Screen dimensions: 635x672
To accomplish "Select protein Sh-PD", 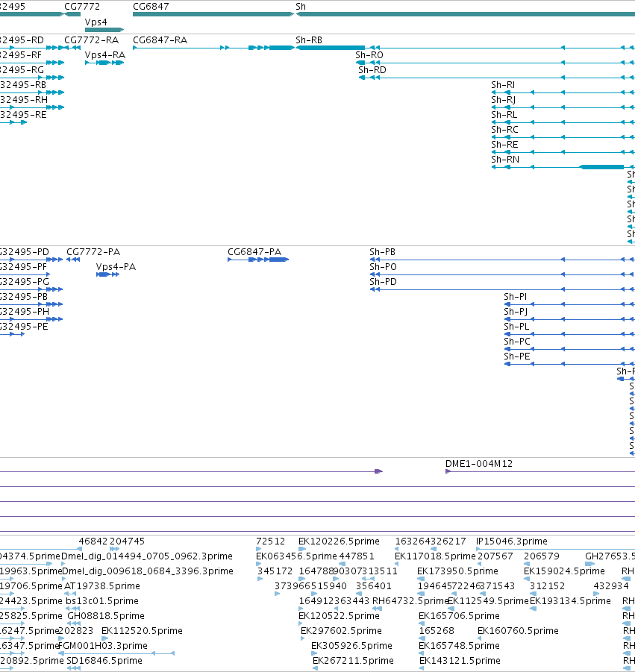I will (x=383, y=282).
